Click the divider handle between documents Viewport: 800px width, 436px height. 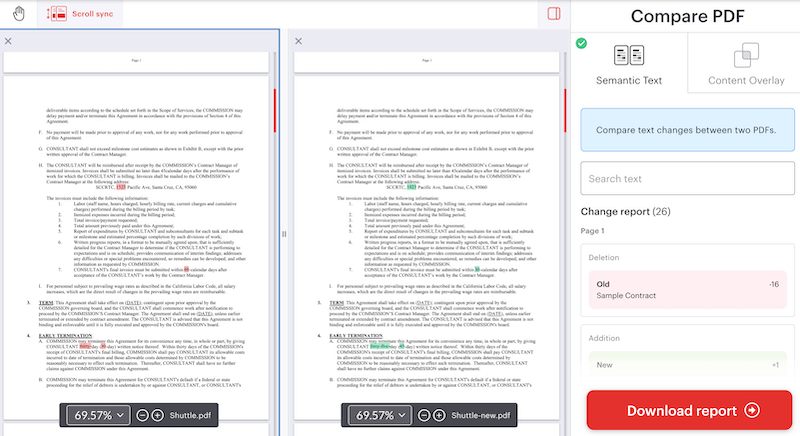click(x=284, y=234)
